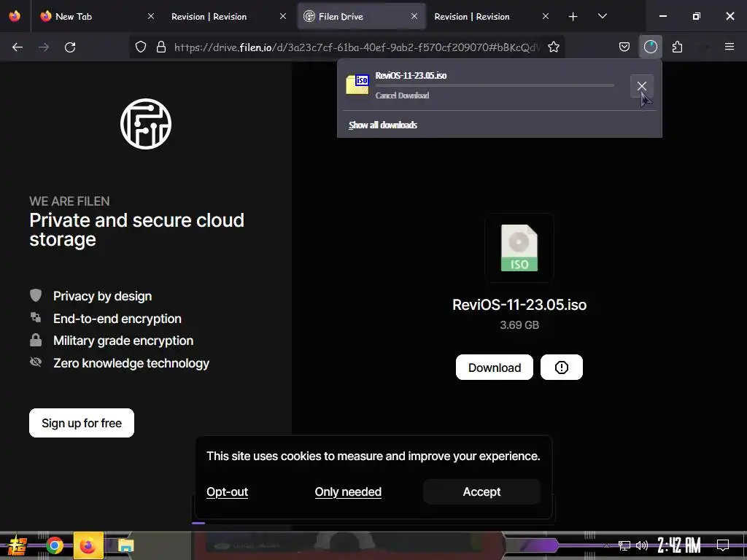The width and height of the screenshot is (747, 560).
Task: Click the 3.69 GB file size text
Action: click(519, 324)
